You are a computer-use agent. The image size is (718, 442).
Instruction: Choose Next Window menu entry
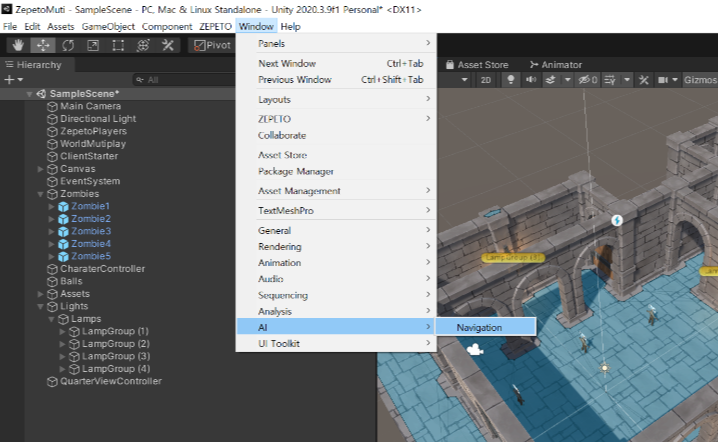click(x=336, y=64)
